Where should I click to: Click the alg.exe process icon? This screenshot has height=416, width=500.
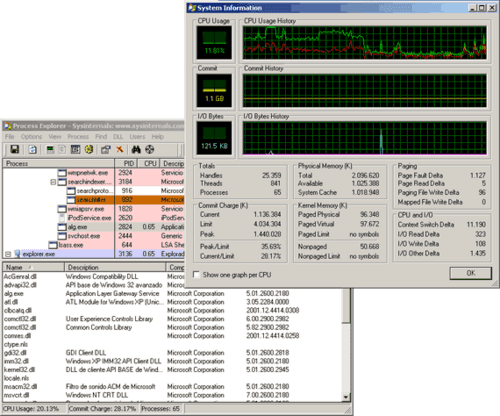[x=62, y=227]
